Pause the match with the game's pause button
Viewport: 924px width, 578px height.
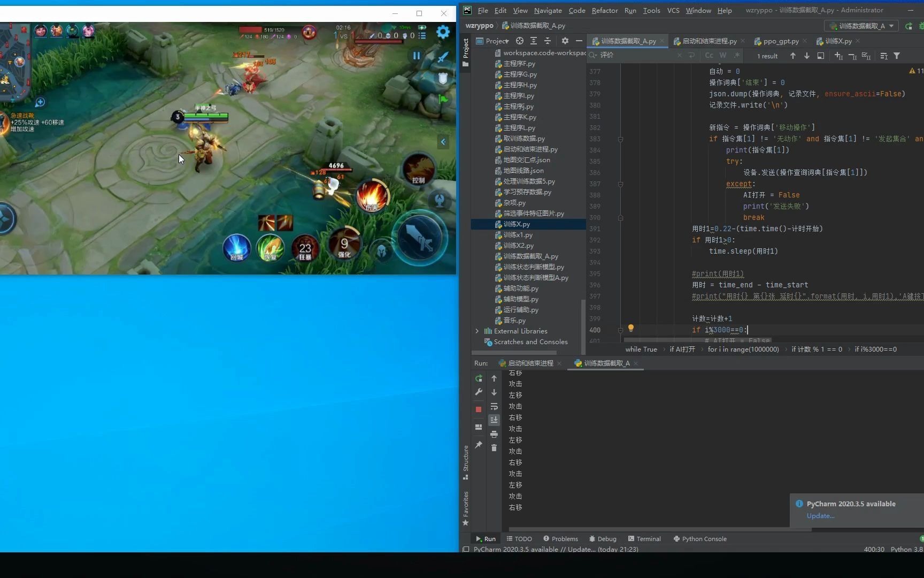(417, 56)
